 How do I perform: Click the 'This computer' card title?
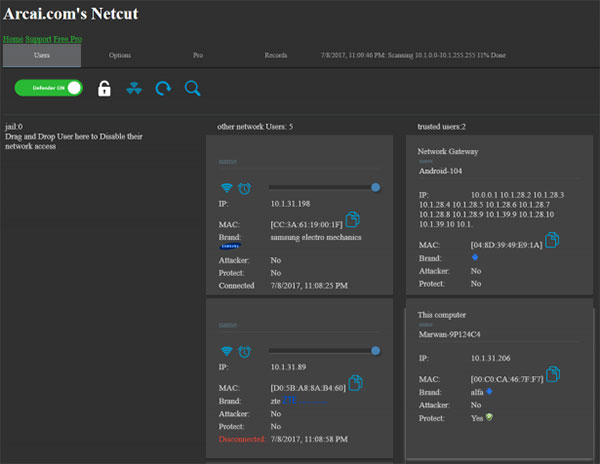coord(442,315)
